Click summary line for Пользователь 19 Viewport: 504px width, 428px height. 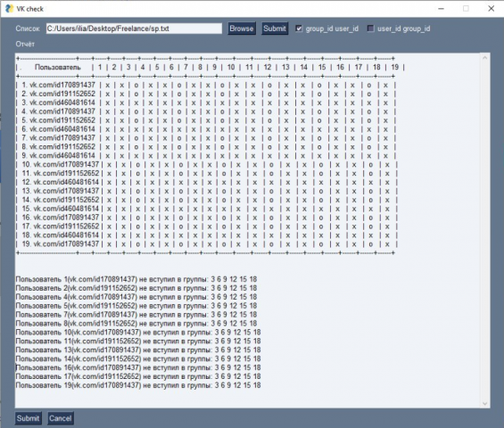(138, 385)
